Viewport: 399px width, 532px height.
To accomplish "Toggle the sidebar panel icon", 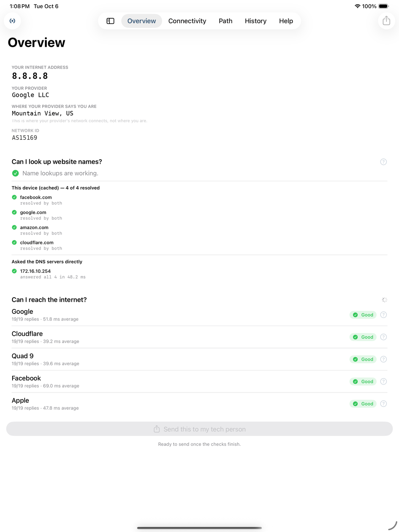I will click(110, 21).
